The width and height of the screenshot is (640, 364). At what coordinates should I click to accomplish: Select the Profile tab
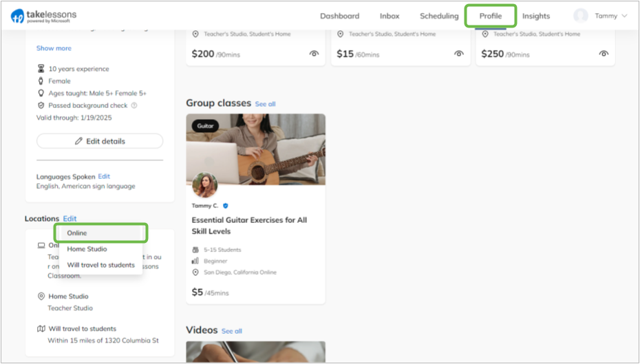tap(491, 16)
